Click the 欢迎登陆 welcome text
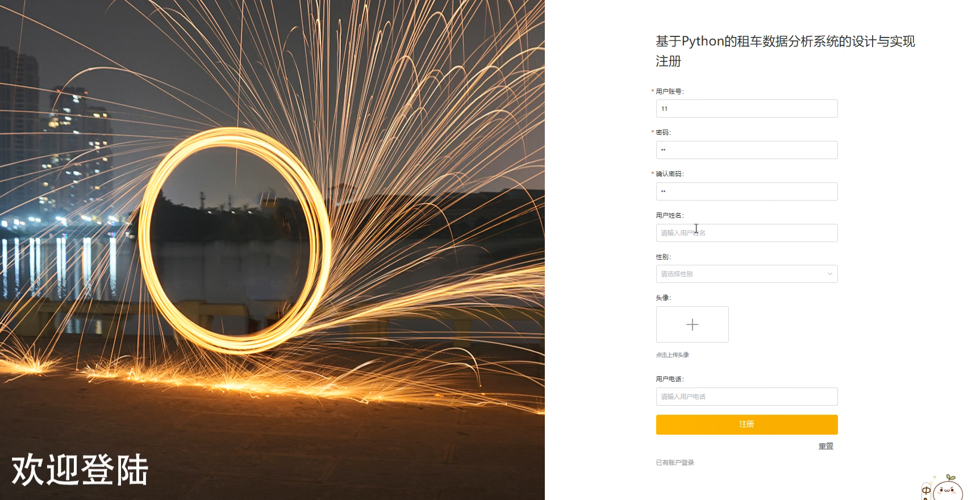The width and height of the screenshot is (980, 500). click(x=80, y=469)
